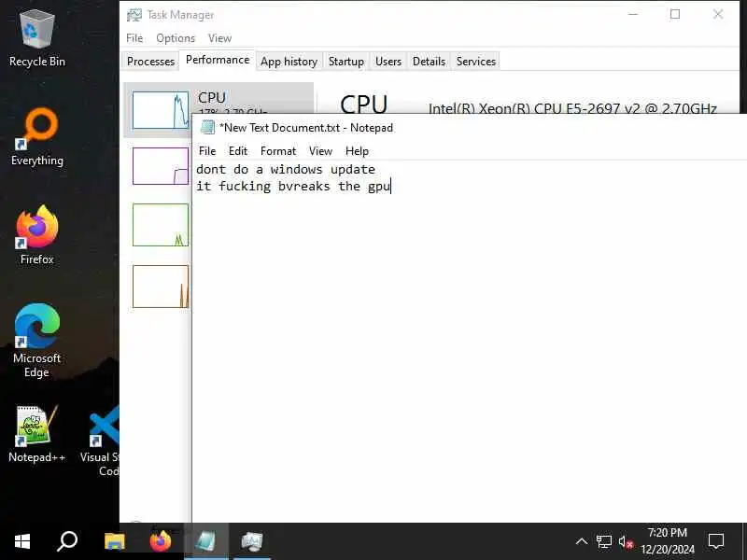The image size is (747, 560).
Task: Open taskbar search magnifier
Action: coord(67,541)
